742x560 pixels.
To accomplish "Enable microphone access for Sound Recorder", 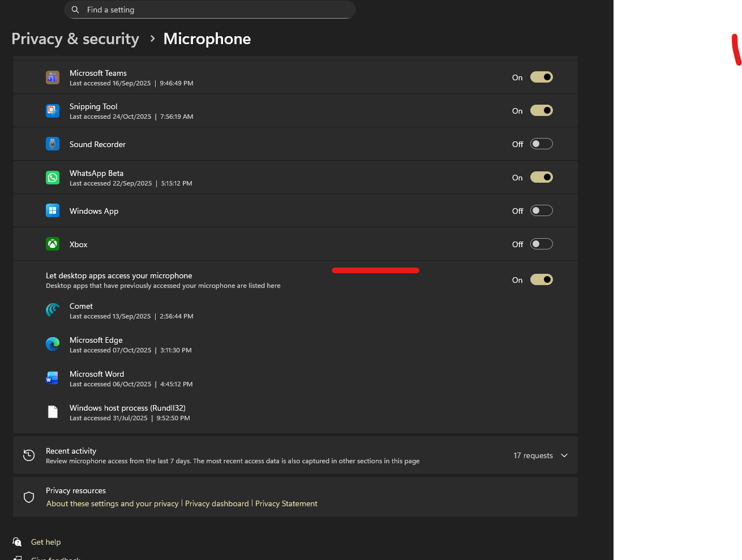I will point(542,144).
